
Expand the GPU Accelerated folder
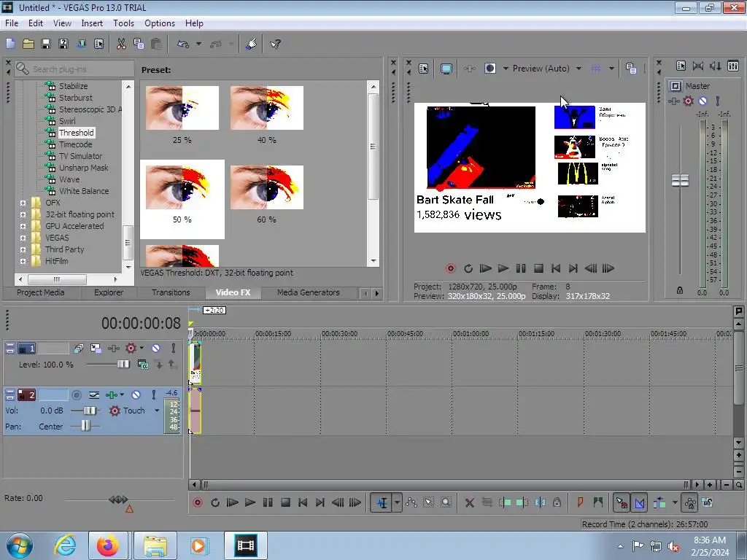tap(23, 226)
